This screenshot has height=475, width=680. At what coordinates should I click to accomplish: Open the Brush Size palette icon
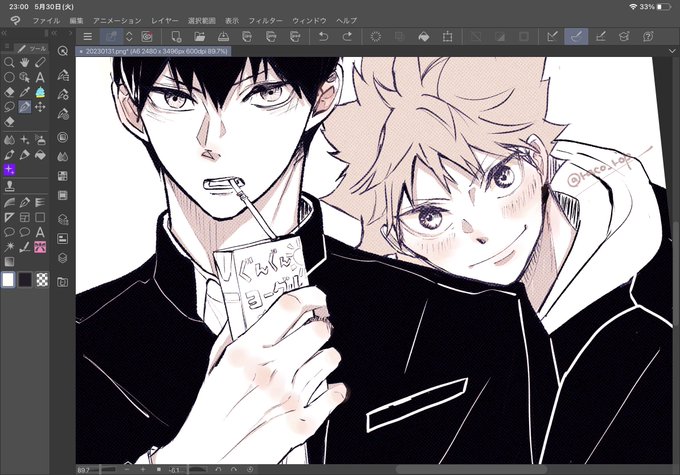tap(63, 114)
